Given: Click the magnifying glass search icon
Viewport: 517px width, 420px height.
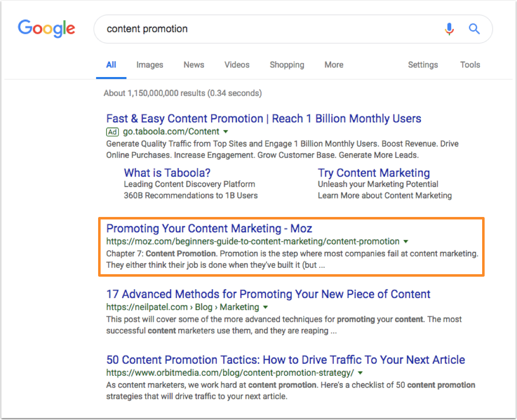Looking at the screenshot, I should (x=474, y=29).
